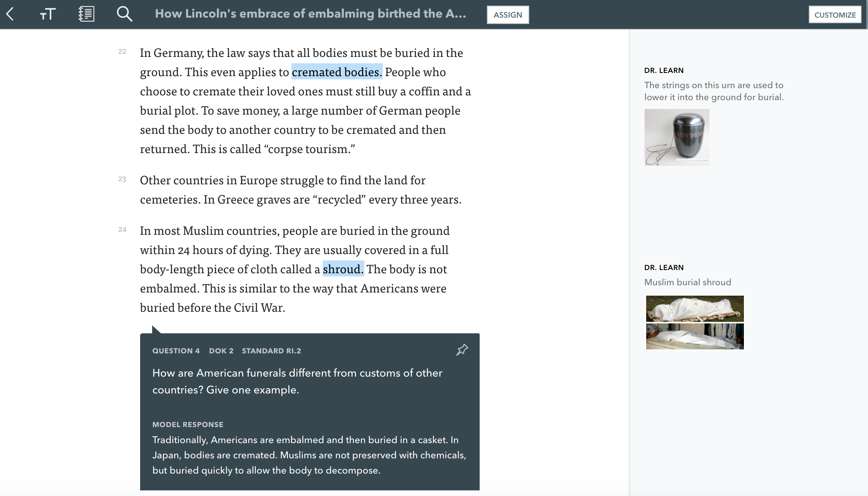Screen dimensions: 868x496
Task: Click paragraph number 23
Action: pyautogui.click(x=122, y=179)
